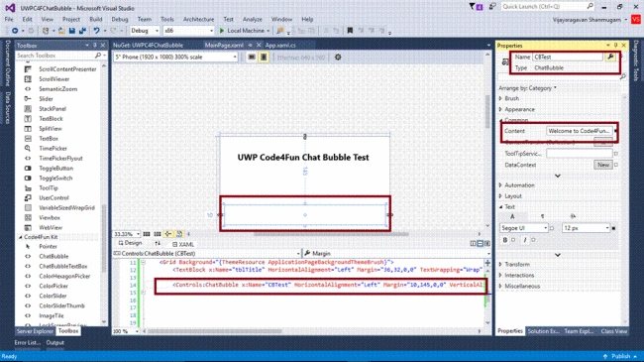The height and width of the screenshot is (362, 644).
Task: Toggle Italic in Text properties
Action: click(524, 240)
